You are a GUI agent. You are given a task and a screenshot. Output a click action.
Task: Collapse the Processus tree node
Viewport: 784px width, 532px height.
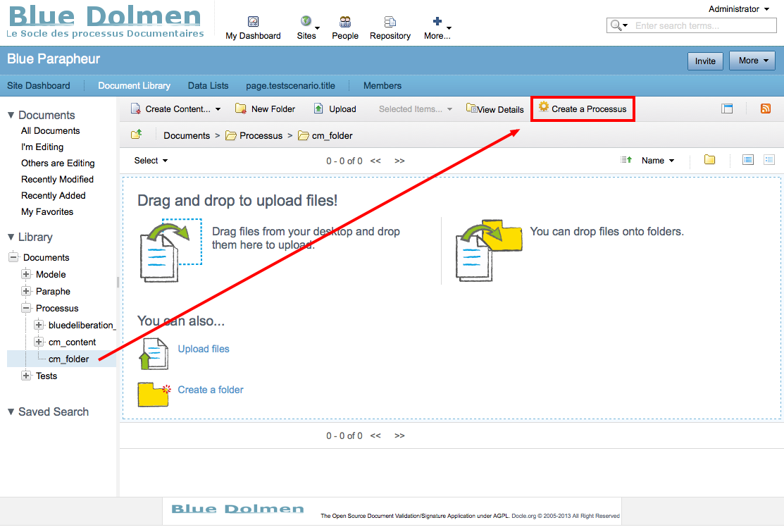(x=26, y=308)
